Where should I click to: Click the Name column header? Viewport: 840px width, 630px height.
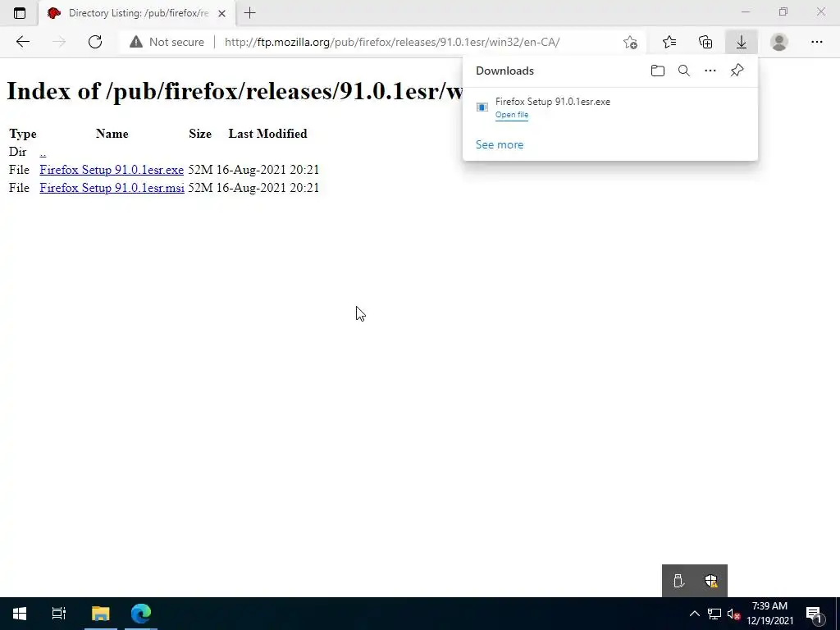(112, 134)
